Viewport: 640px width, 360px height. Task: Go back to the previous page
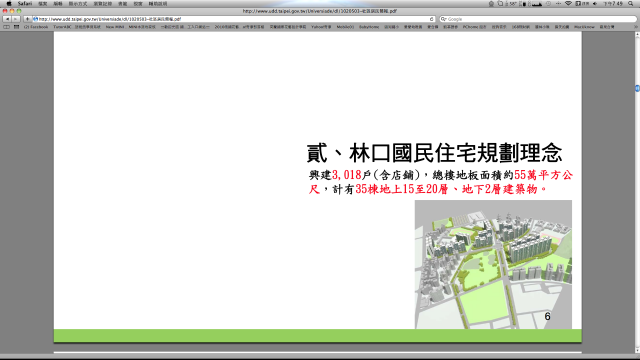[x=7, y=19]
